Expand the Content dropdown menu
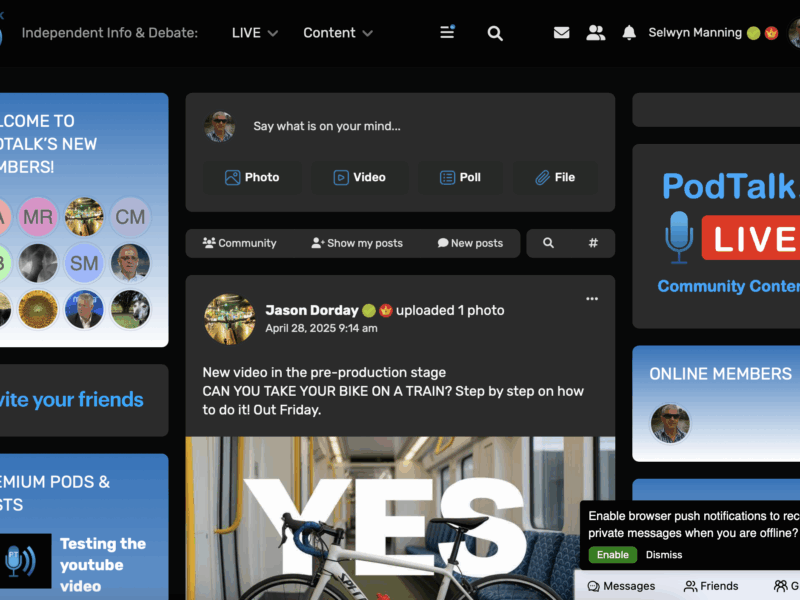 click(338, 33)
